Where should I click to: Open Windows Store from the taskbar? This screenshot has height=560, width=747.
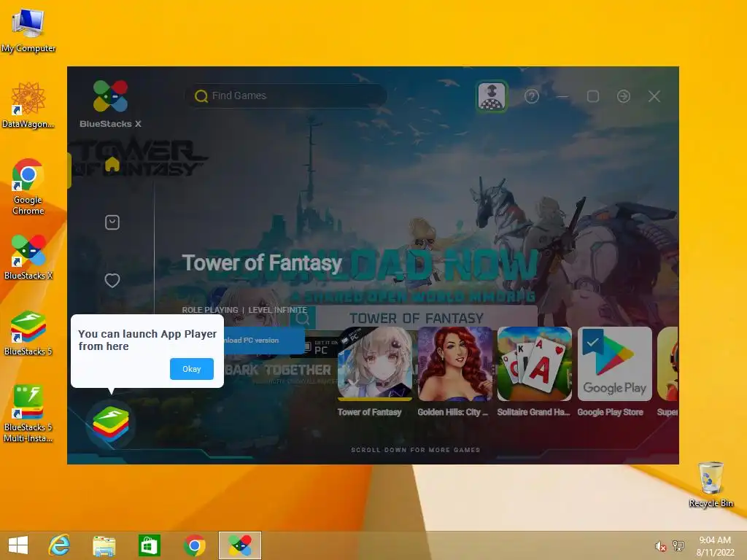click(x=149, y=545)
